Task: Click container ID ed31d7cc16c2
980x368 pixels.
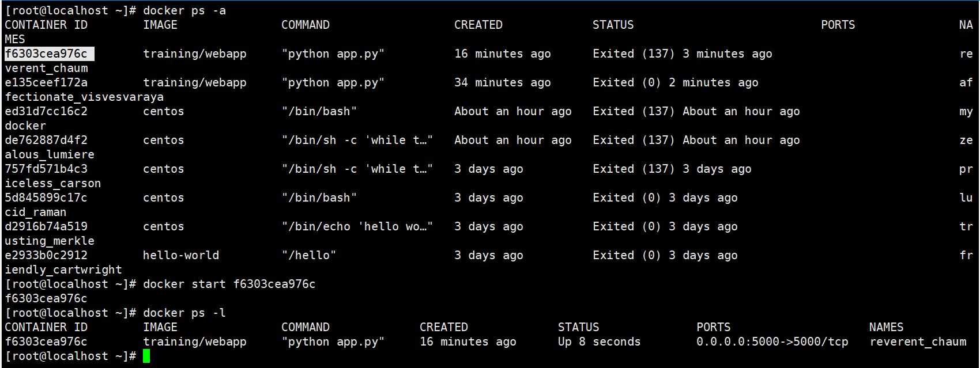Action: (46, 111)
